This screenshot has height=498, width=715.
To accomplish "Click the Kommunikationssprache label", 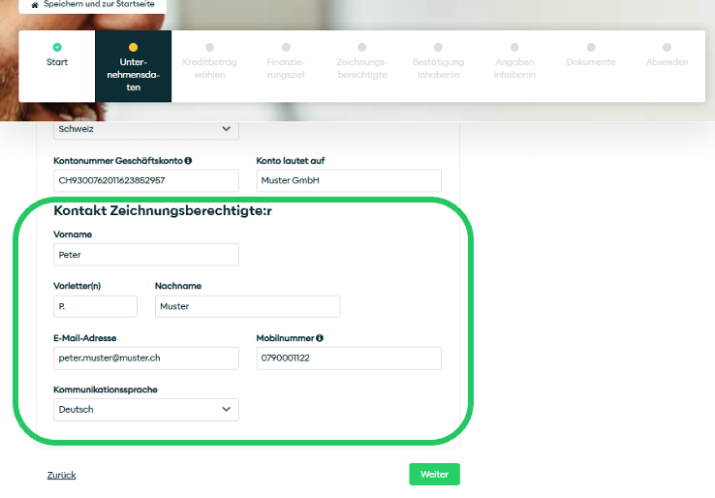I will pos(105,389).
